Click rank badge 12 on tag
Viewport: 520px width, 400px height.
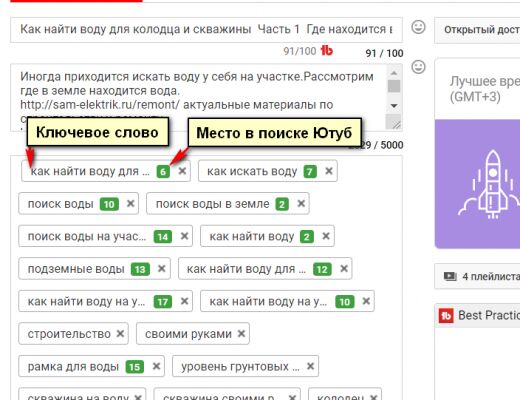click(322, 269)
